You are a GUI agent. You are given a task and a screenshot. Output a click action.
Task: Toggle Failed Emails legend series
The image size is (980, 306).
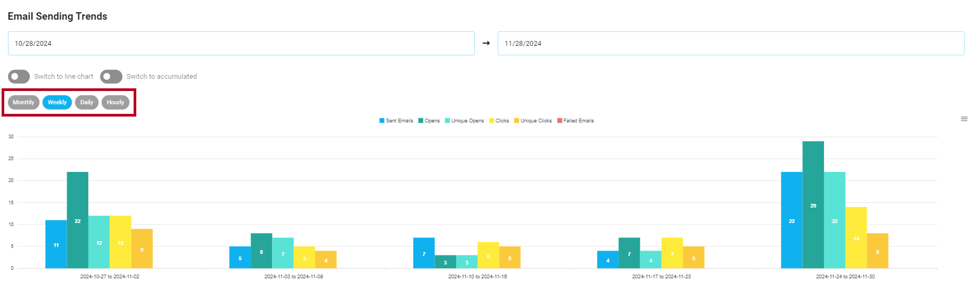pos(575,121)
